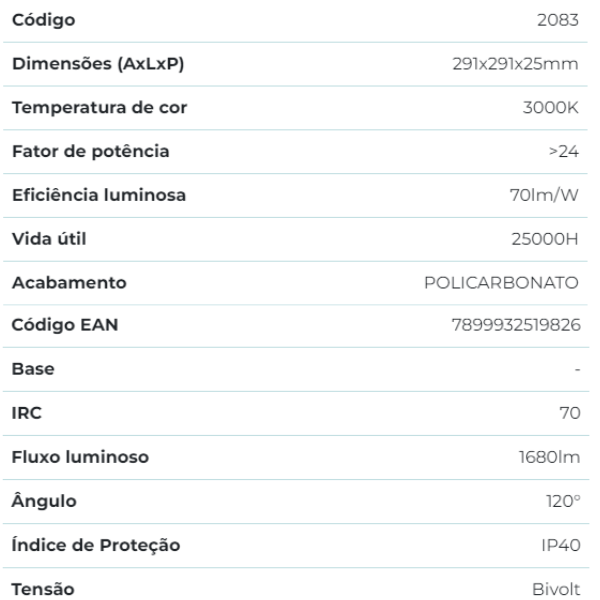Click the 3000K color temperature value
The image size is (600, 600).
point(553,108)
